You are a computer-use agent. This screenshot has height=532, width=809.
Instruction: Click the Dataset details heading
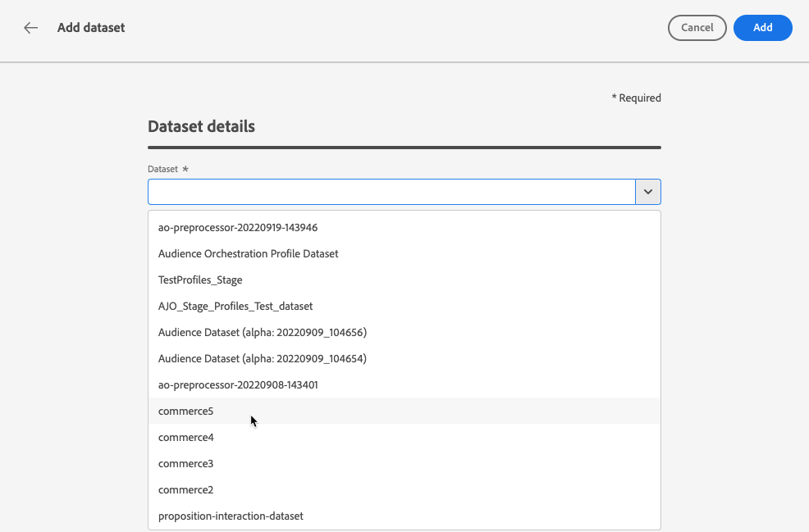[201, 126]
